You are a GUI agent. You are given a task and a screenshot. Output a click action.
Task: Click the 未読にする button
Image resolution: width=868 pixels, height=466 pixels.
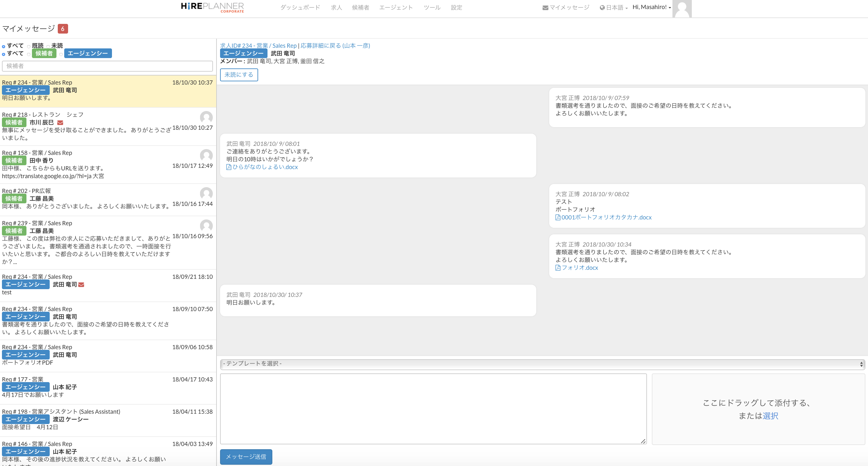click(x=238, y=75)
